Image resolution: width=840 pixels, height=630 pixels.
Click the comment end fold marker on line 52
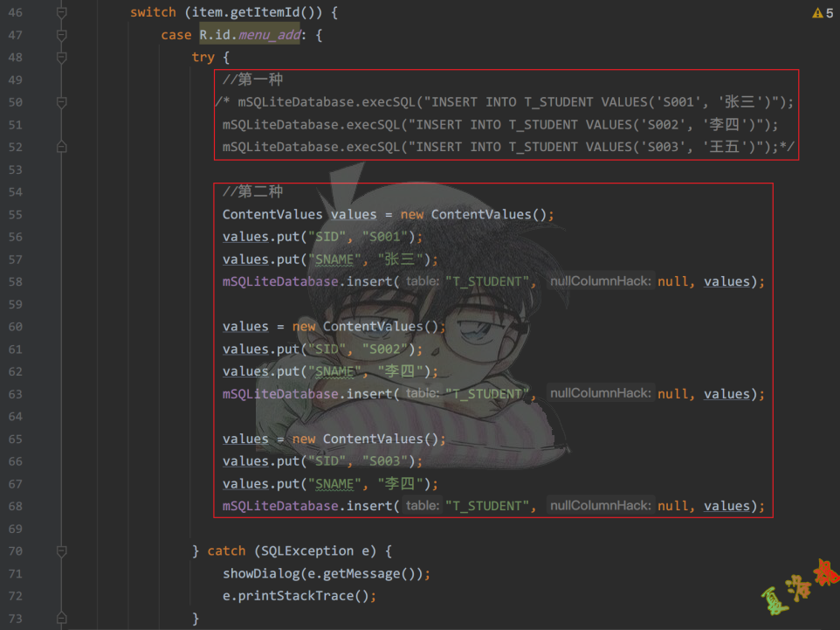61,147
